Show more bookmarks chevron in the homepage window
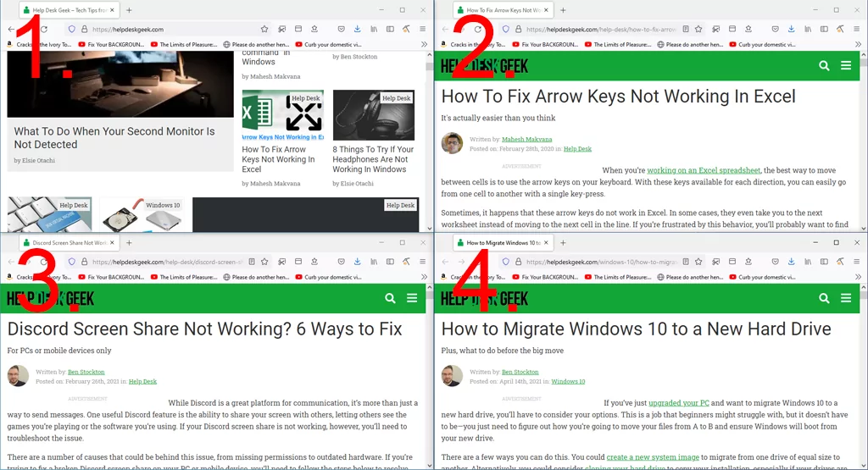This screenshot has width=868, height=470. pyautogui.click(x=421, y=44)
